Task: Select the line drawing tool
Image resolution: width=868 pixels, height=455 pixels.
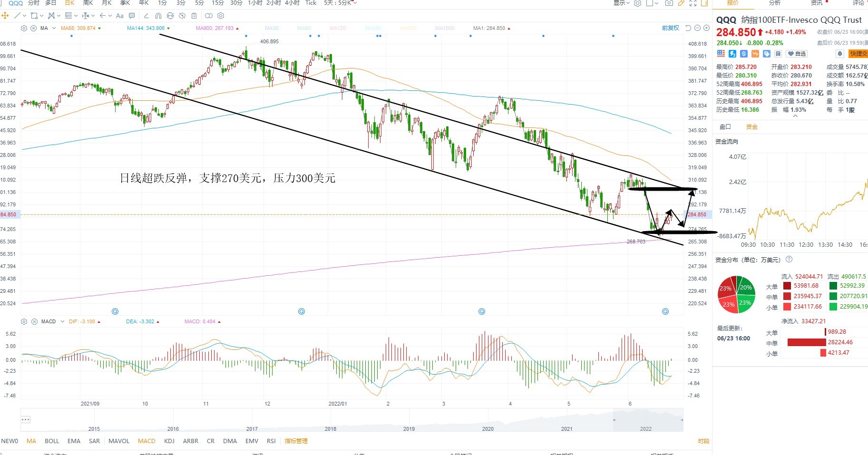Action: click(x=17, y=16)
